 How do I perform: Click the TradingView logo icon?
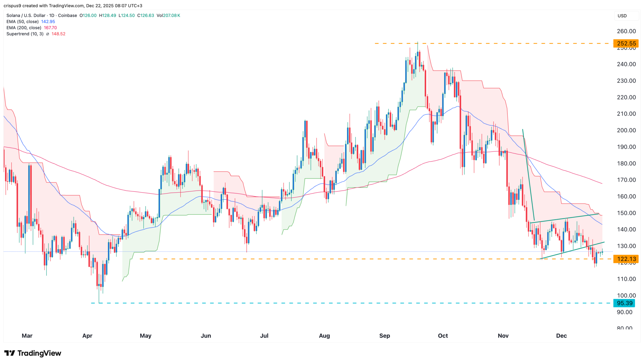[x=9, y=353]
